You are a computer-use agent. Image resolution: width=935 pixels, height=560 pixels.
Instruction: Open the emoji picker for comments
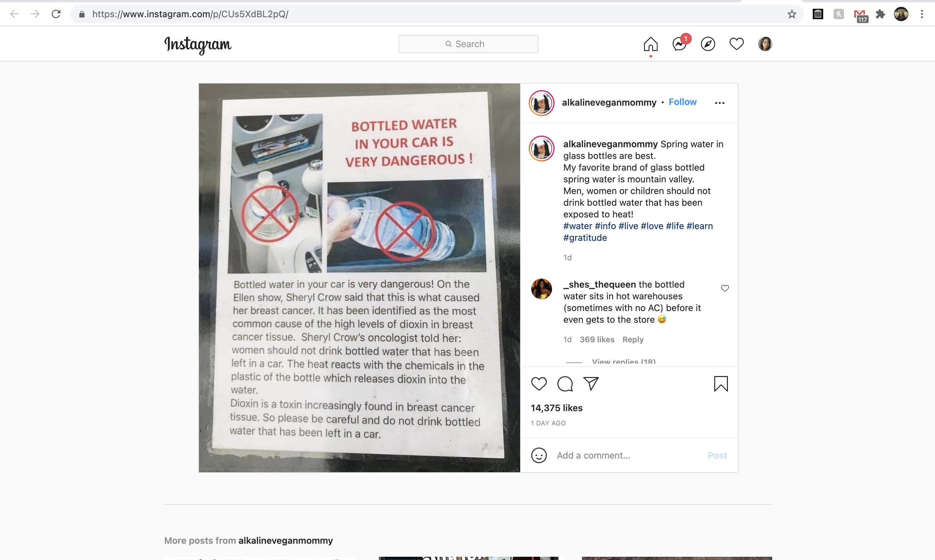pyautogui.click(x=539, y=455)
